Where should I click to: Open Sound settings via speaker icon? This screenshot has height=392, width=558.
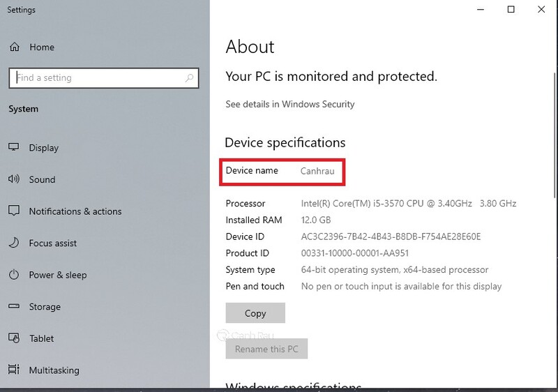pos(14,179)
